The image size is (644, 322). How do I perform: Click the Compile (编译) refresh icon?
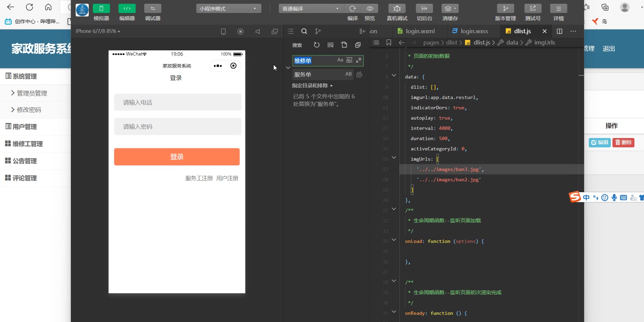pos(352,9)
